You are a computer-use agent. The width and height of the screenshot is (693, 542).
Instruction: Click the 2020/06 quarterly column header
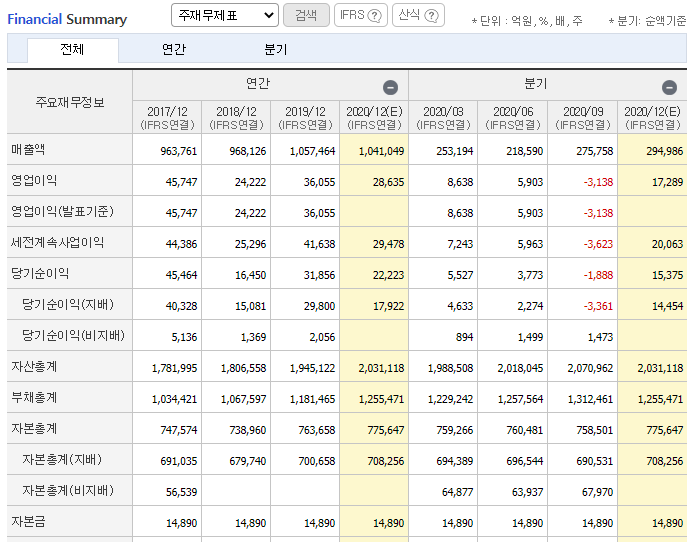(513, 118)
